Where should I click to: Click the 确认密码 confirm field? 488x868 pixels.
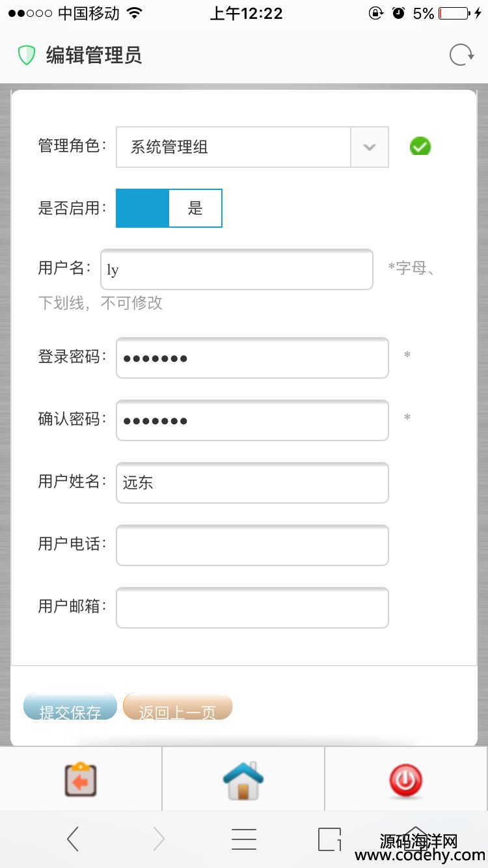252,420
